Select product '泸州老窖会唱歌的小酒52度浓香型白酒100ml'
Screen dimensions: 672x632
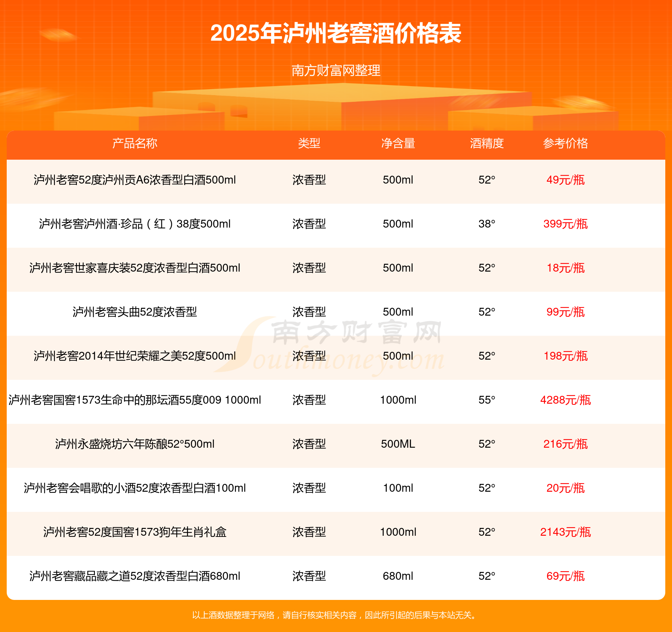click(135, 488)
